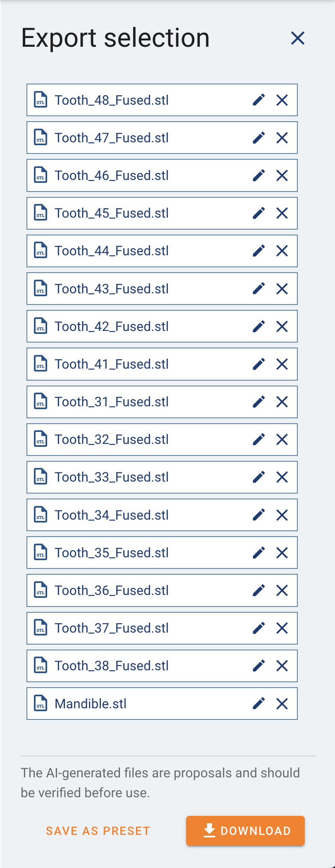Click the edit pencil for Tooth_42_Fused.stl

coord(259,326)
